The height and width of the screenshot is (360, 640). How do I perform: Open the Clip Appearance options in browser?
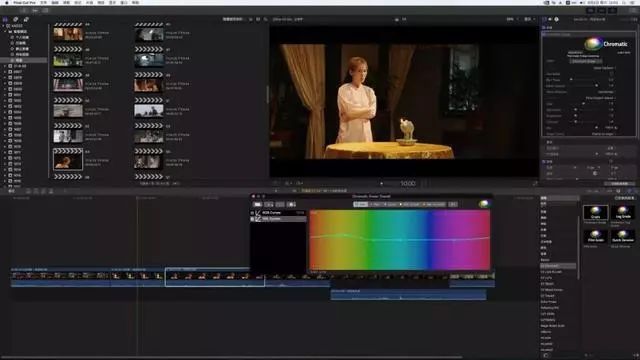(x=258, y=19)
